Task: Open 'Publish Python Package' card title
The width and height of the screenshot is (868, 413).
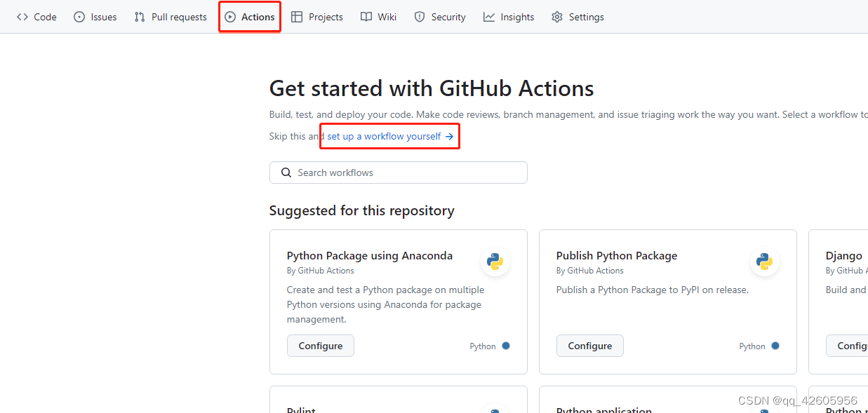Action: pos(617,255)
